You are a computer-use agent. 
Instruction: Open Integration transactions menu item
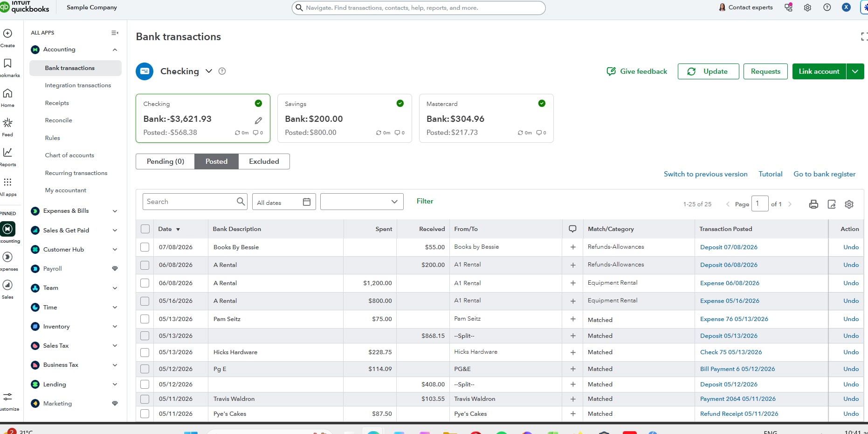pos(78,85)
